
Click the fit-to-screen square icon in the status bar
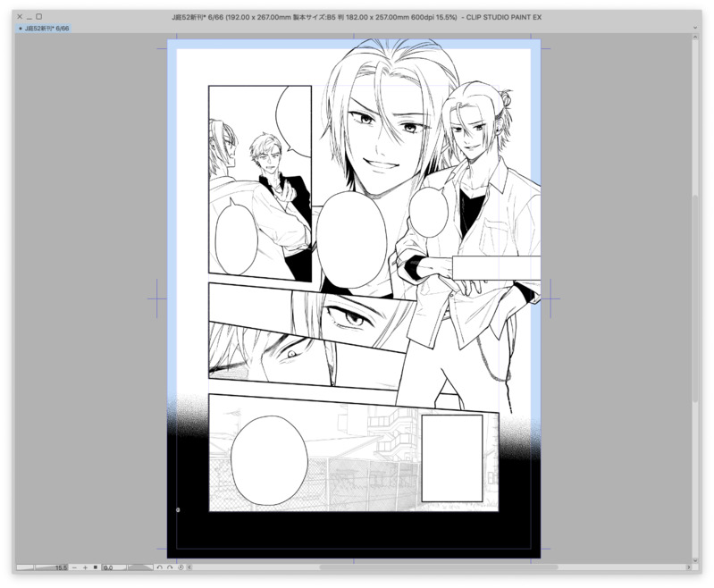coord(95,567)
